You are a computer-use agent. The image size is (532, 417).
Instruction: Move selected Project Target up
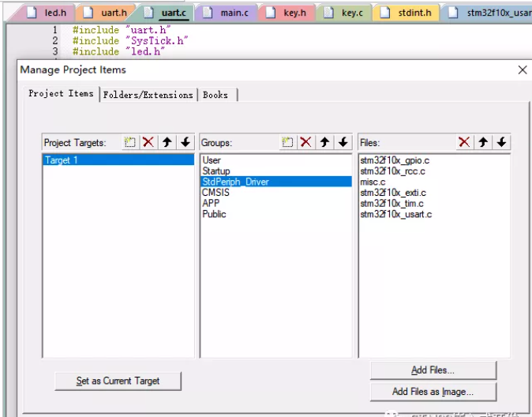click(167, 142)
